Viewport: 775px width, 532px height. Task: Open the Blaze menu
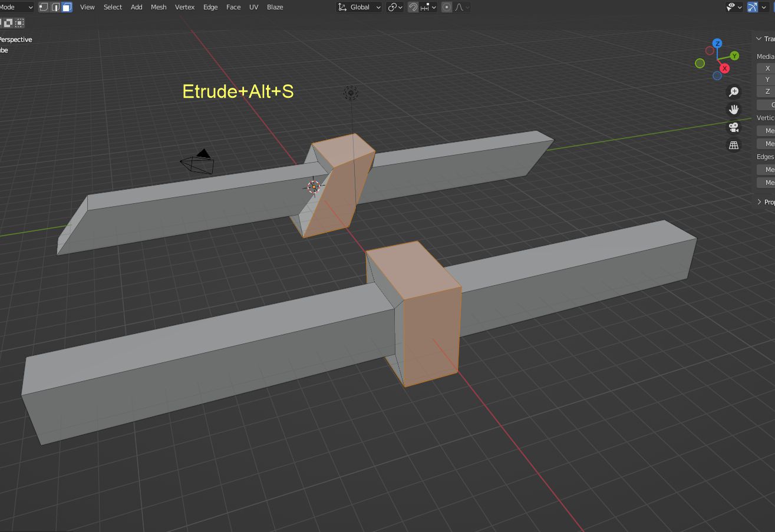point(275,7)
